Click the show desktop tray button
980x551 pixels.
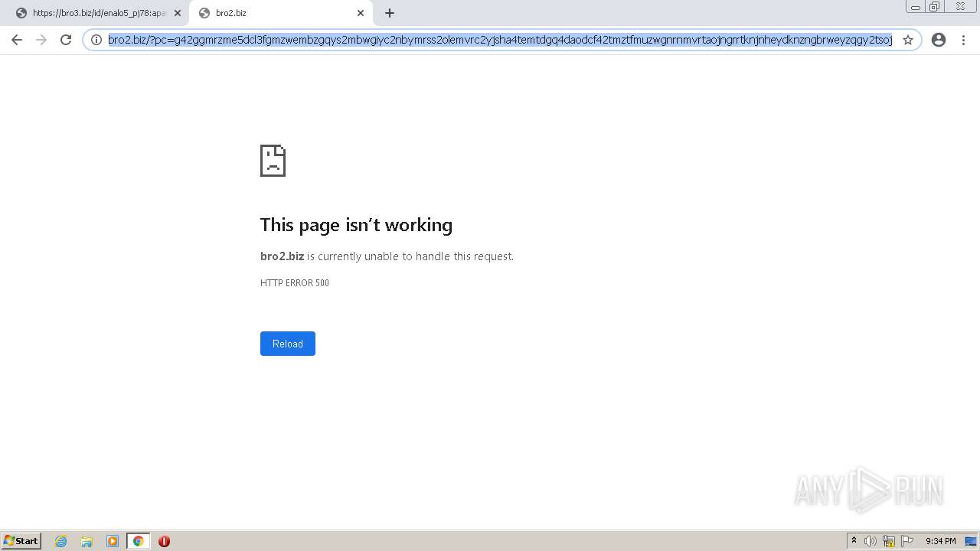(x=971, y=541)
